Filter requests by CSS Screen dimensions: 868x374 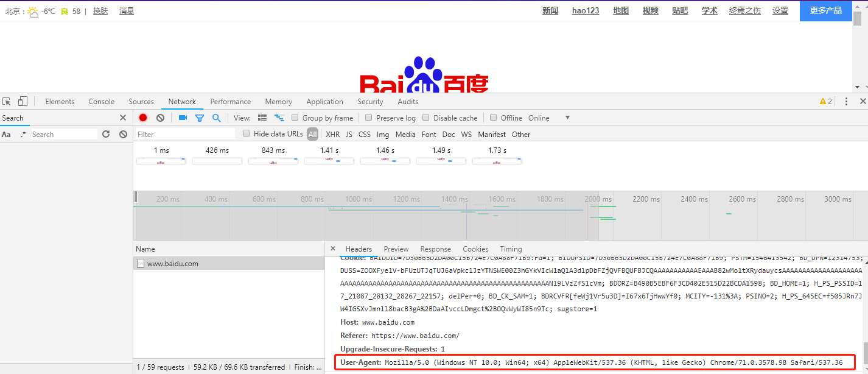click(x=365, y=135)
